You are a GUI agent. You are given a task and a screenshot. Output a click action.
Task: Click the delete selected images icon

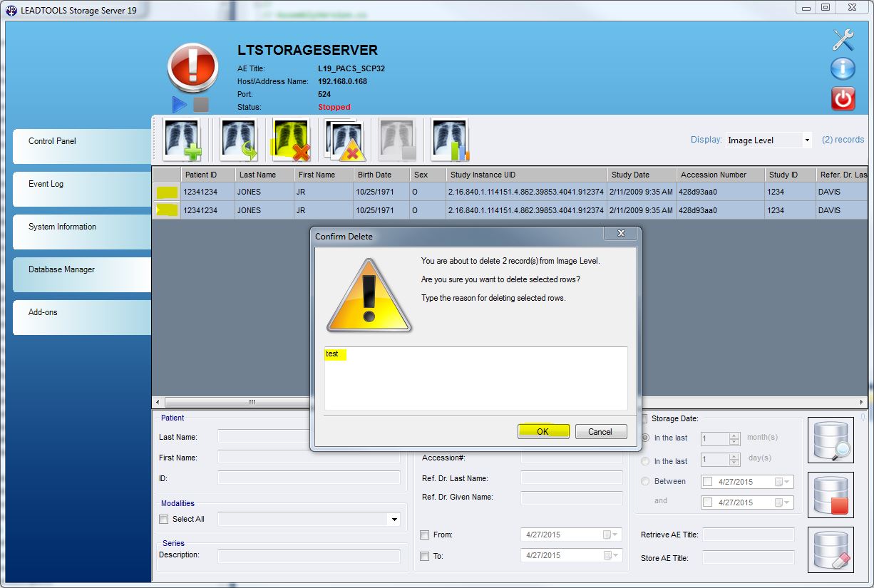click(292, 140)
